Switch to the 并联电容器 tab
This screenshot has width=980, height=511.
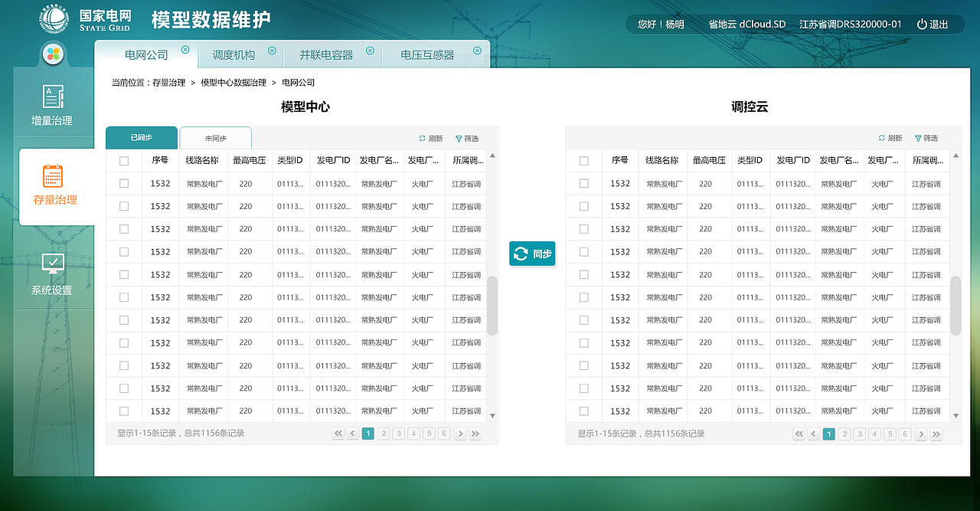pos(328,54)
